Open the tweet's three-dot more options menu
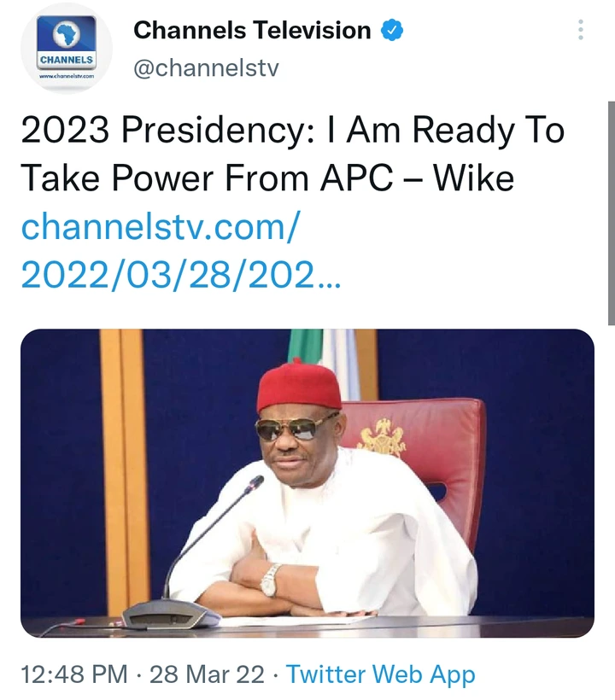The width and height of the screenshot is (615, 700). coord(581,31)
